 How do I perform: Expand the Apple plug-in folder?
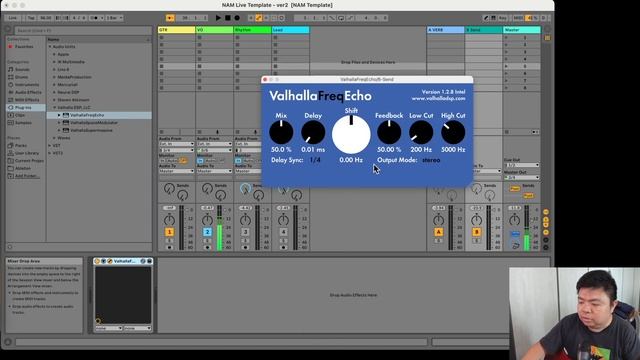point(54,54)
